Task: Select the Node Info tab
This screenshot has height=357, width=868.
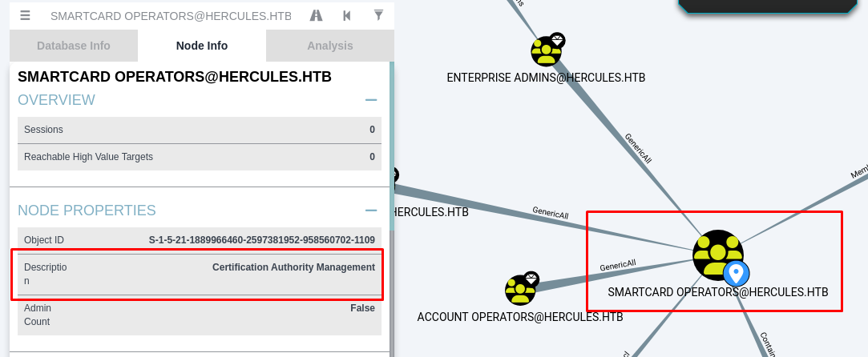Action: point(202,46)
